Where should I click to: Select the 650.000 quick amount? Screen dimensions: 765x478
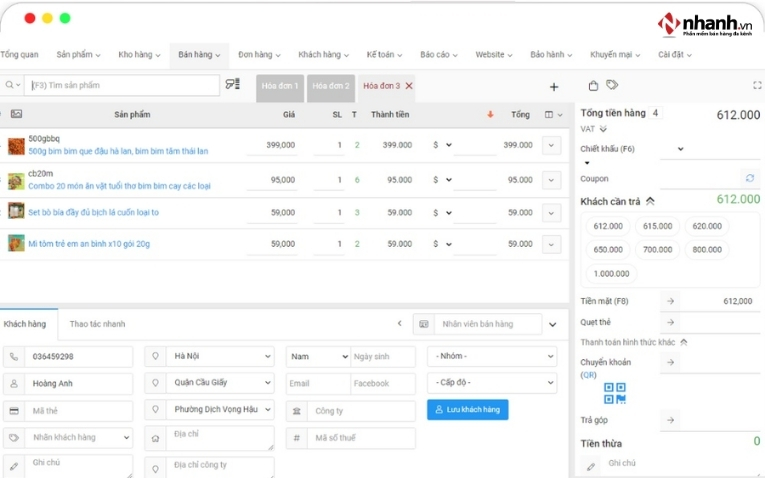click(608, 250)
